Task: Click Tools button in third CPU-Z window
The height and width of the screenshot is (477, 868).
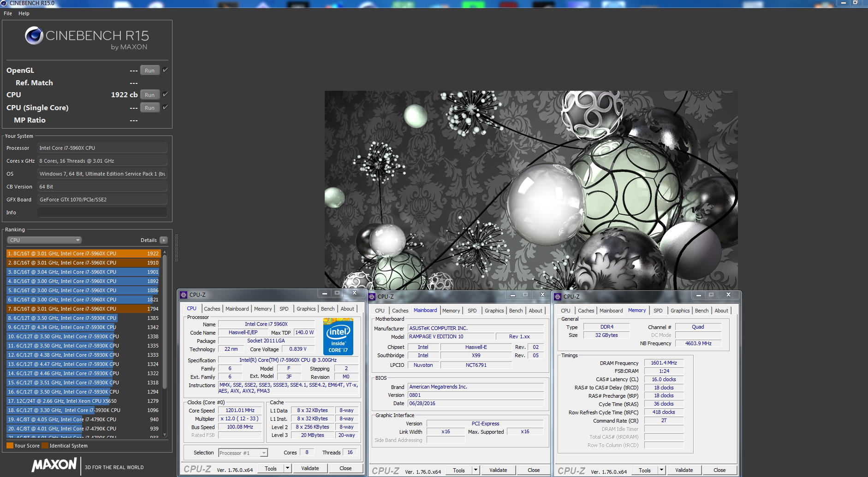Action: (x=645, y=470)
